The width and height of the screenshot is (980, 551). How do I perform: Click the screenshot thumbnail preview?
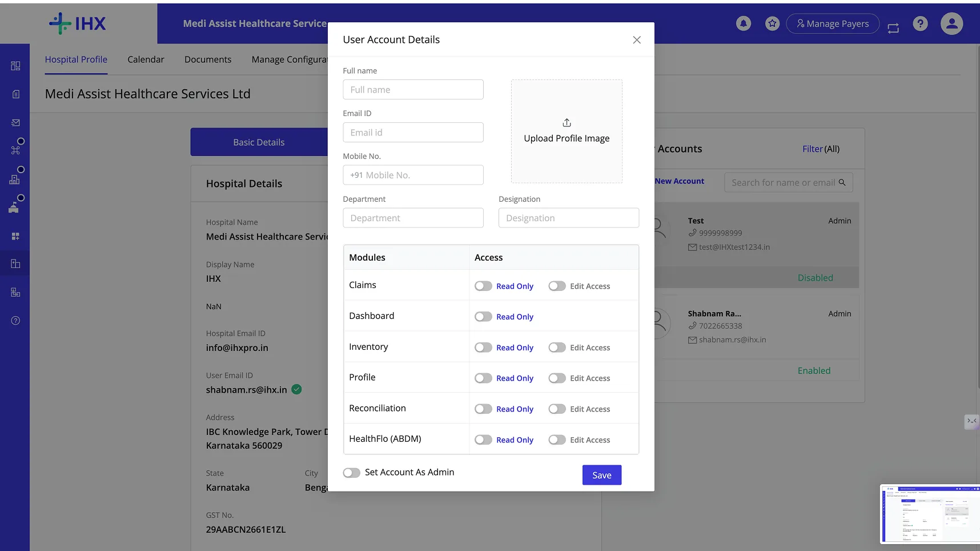(x=930, y=513)
